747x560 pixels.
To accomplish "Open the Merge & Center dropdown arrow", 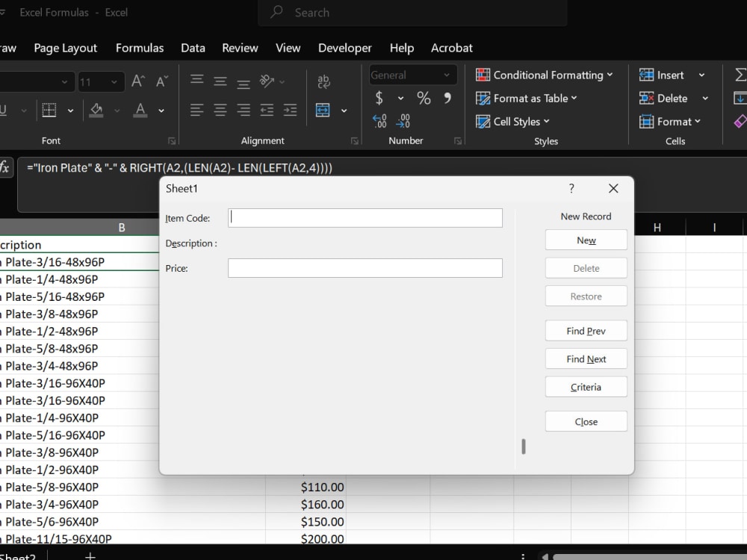I will point(344,111).
